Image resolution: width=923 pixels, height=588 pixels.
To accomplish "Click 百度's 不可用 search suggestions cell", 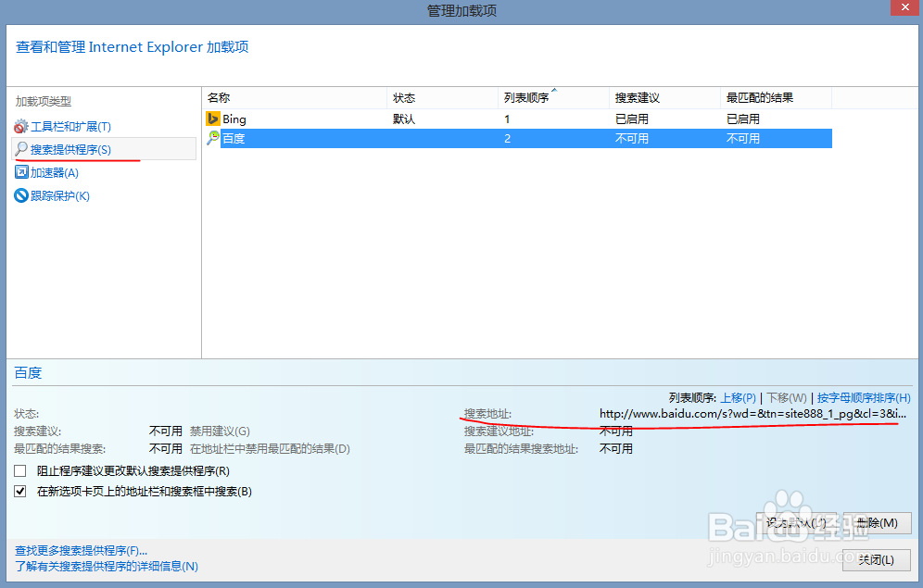I will (632, 139).
